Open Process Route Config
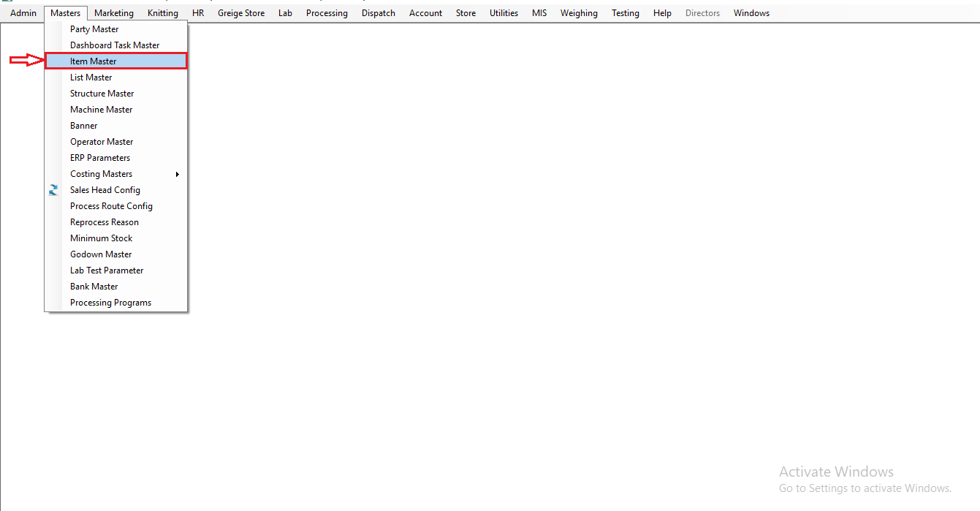 click(x=116, y=206)
